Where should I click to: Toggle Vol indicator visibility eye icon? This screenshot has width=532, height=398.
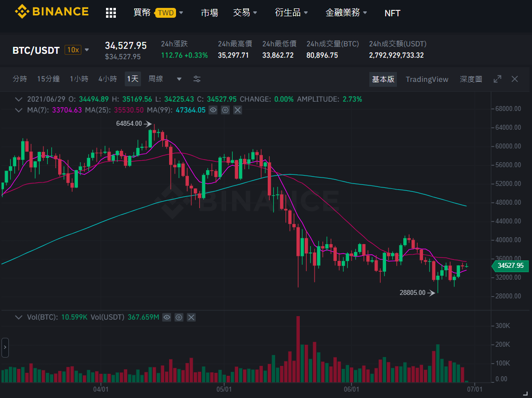[x=167, y=317]
